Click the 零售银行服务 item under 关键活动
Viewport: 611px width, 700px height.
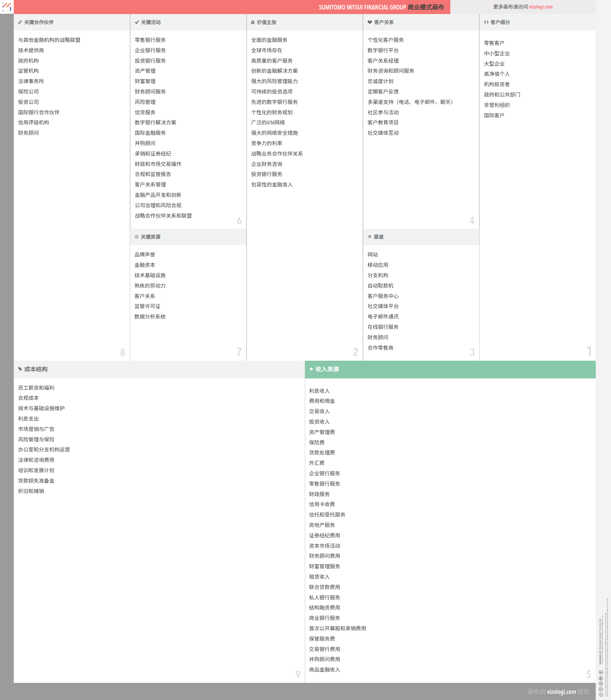(x=150, y=40)
